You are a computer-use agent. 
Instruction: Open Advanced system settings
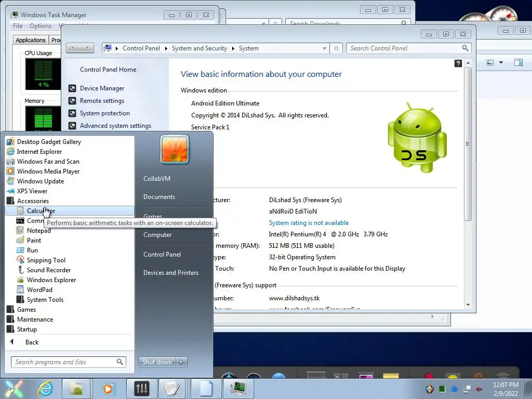pyautogui.click(x=116, y=126)
